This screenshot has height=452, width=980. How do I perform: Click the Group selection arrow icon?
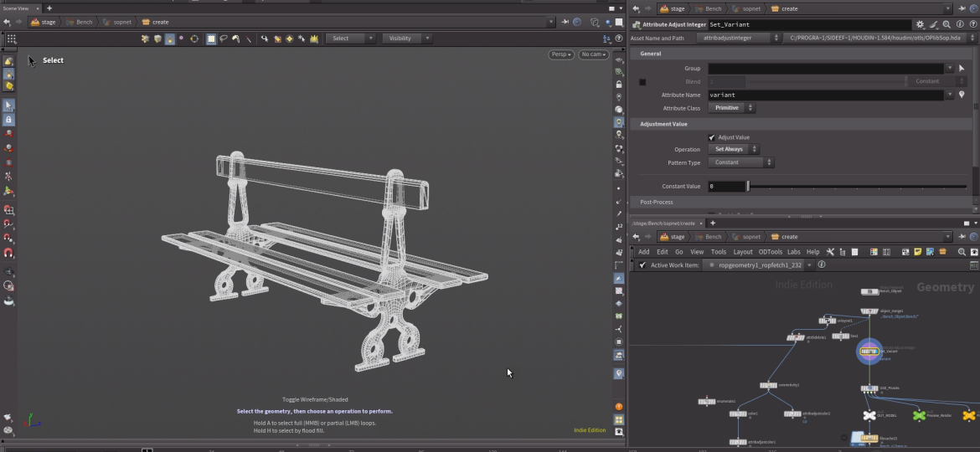point(962,69)
